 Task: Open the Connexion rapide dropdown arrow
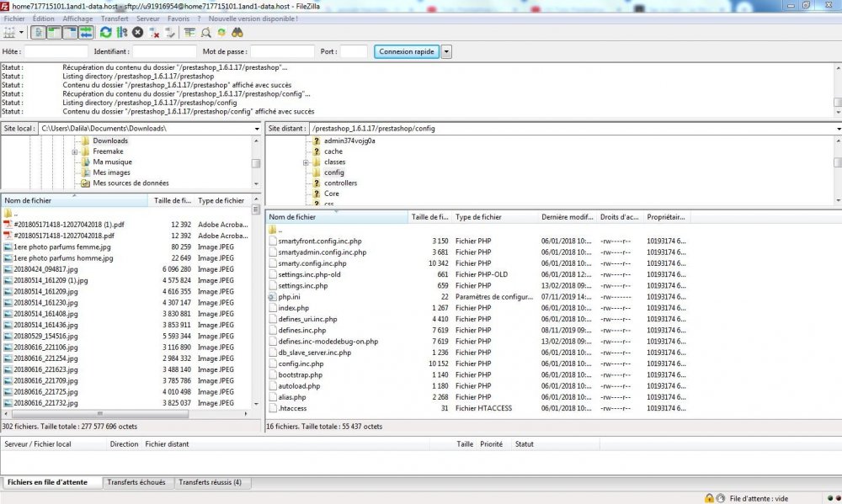coord(445,50)
